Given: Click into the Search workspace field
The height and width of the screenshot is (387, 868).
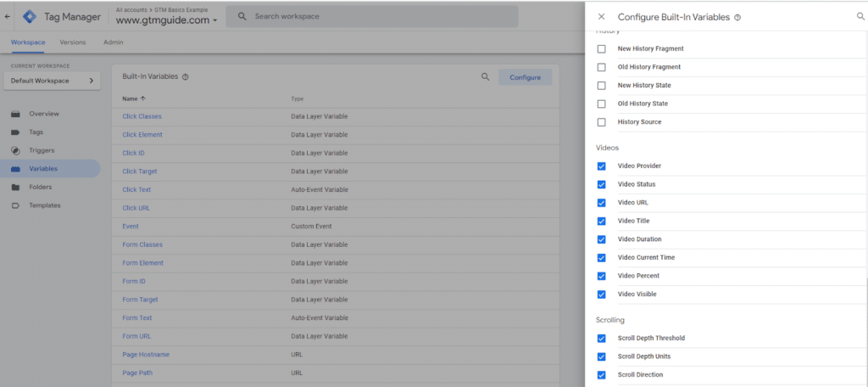Looking at the screenshot, I should tap(372, 17).
